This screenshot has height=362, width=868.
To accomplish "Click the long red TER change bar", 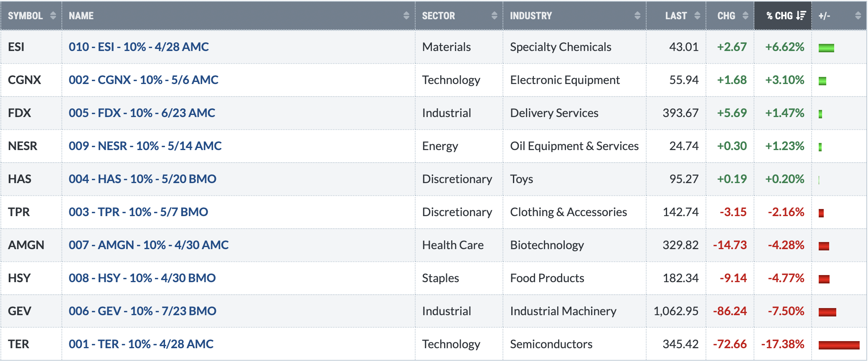I will [x=839, y=345].
